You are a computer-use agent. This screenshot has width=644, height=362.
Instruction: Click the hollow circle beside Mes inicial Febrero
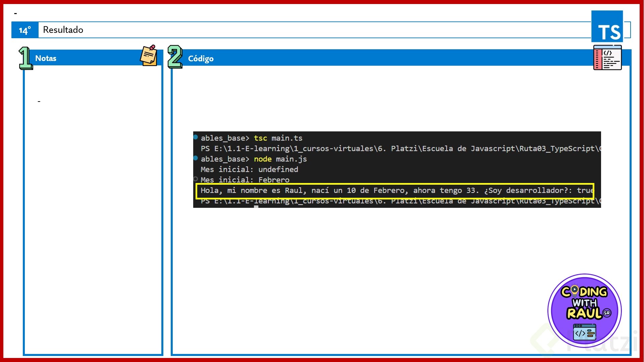click(196, 179)
